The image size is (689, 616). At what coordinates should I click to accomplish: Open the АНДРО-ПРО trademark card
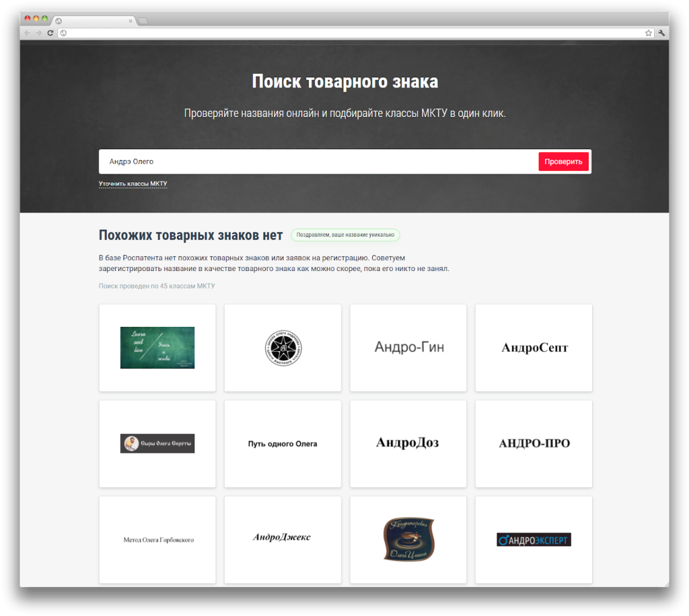[x=533, y=443]
